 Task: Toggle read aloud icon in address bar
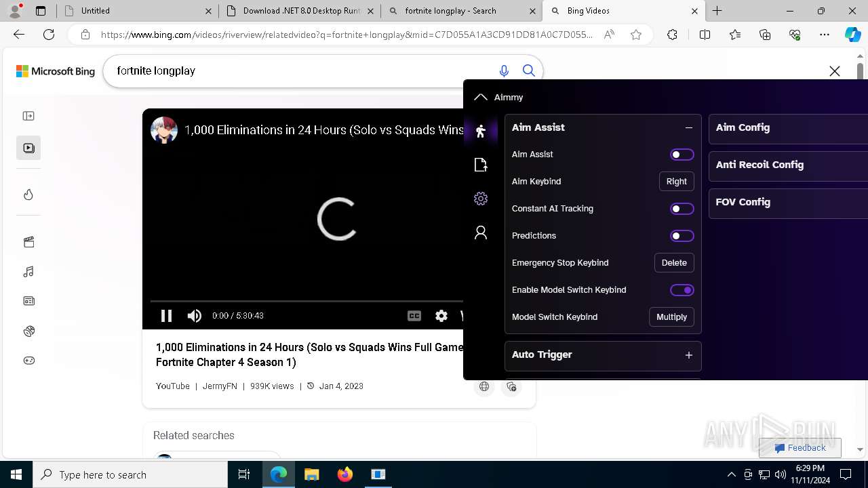point(609,35)
